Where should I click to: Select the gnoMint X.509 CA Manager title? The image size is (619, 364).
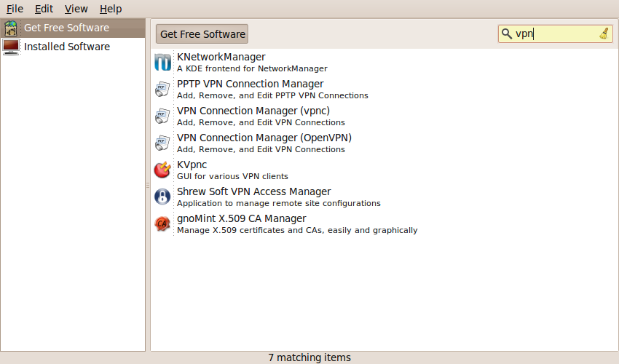pyautogui.click(x=242, y=218)
